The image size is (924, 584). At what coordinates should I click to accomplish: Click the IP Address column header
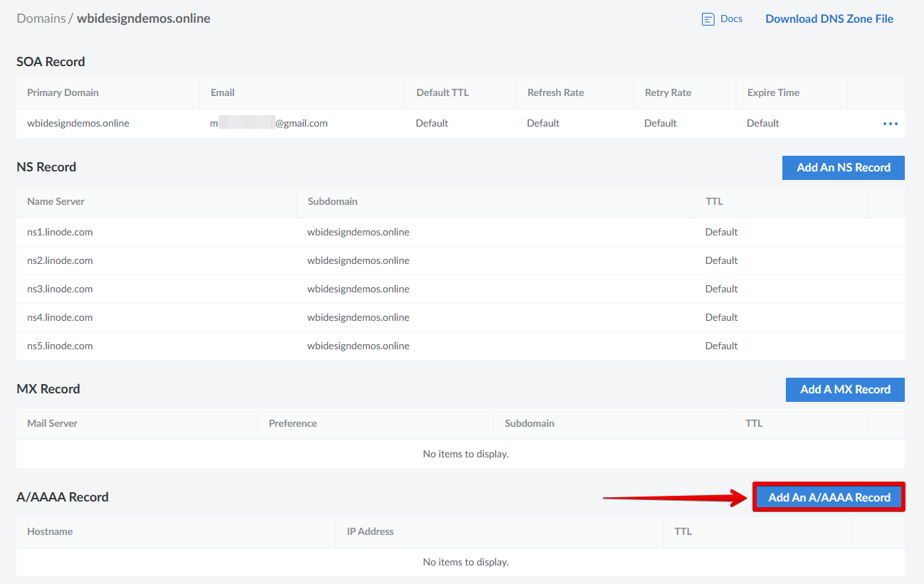click(370, 531)
